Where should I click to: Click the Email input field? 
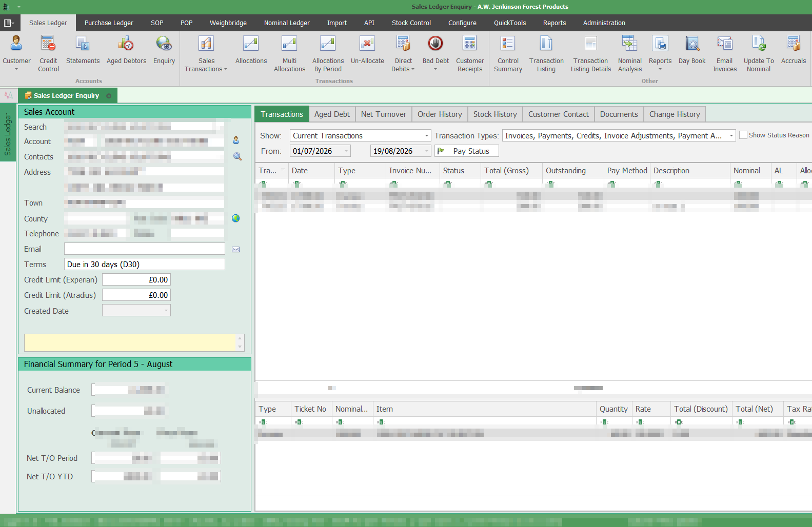click(144, 249)
